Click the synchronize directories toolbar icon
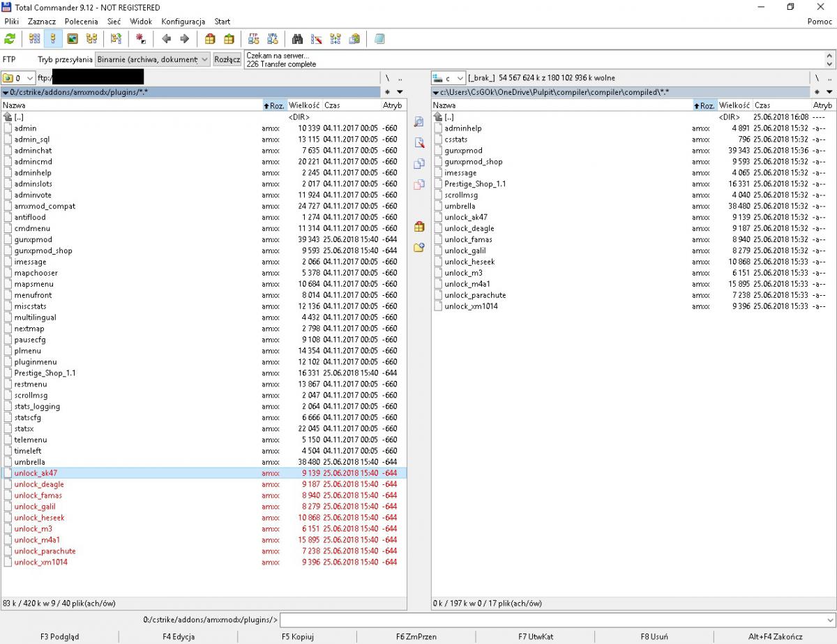837x644 pixels. coord(335,39)
